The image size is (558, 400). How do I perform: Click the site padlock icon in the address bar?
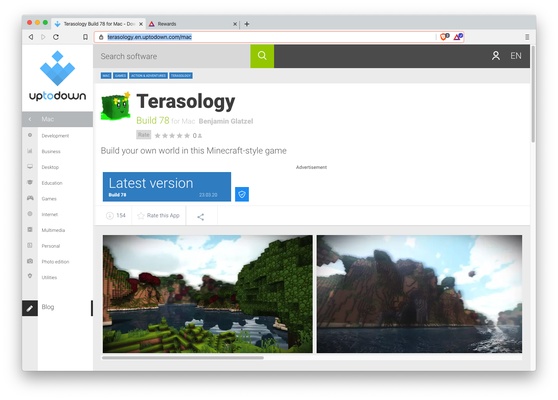101,37
